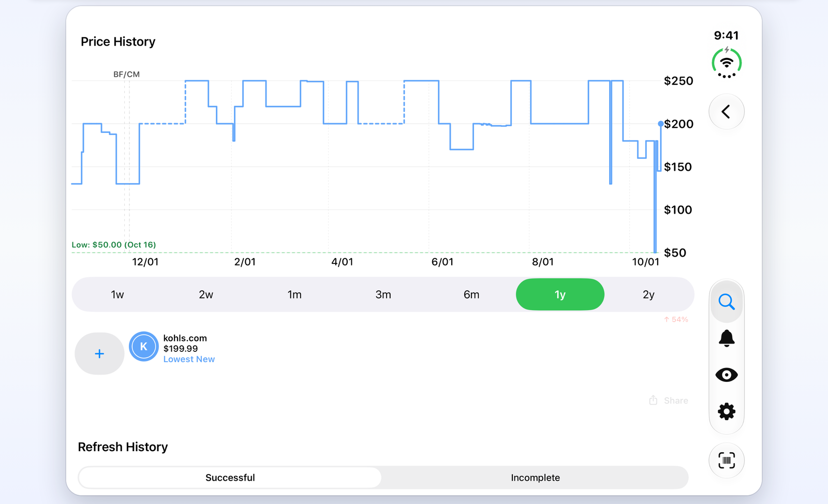Screen dimensions: 828x504
Task: Open the kohls.com K store logo
Action: pyautogui.click(x=143, y=347)
